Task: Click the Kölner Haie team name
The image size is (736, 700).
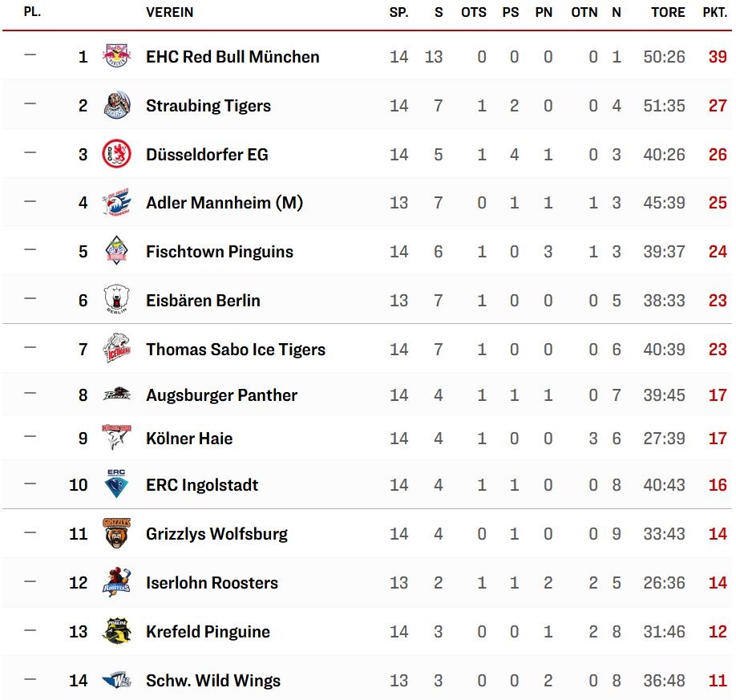Action: point(189,438)
